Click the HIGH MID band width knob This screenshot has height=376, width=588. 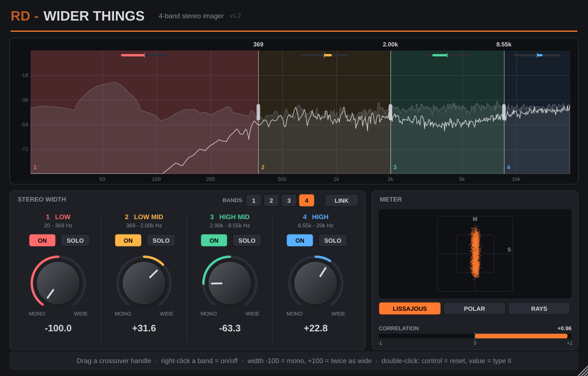tap(230, 283)
